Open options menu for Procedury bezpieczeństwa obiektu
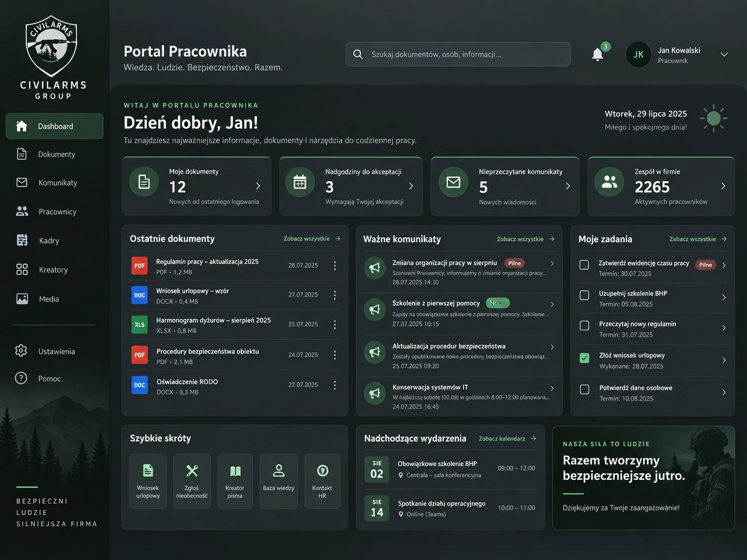Viewport: 747px width, 560px height. point(335,355)
